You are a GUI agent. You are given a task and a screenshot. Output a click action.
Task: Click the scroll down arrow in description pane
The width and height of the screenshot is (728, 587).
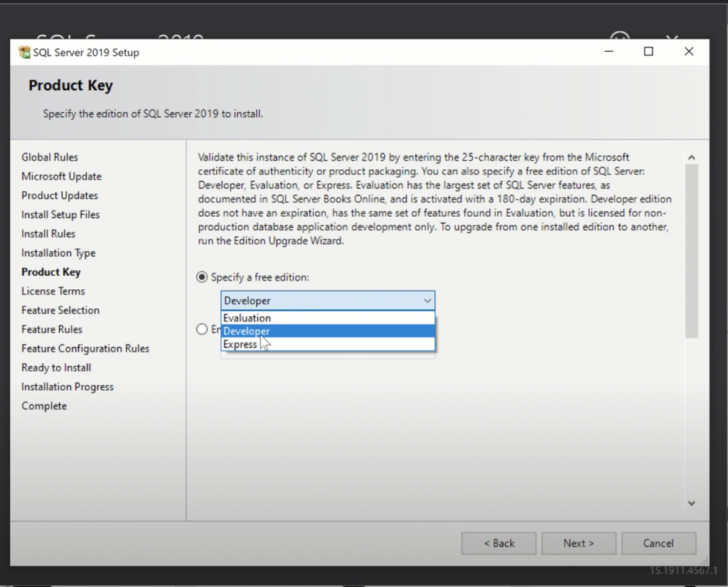pyautogui.click(x=691, y=503)
